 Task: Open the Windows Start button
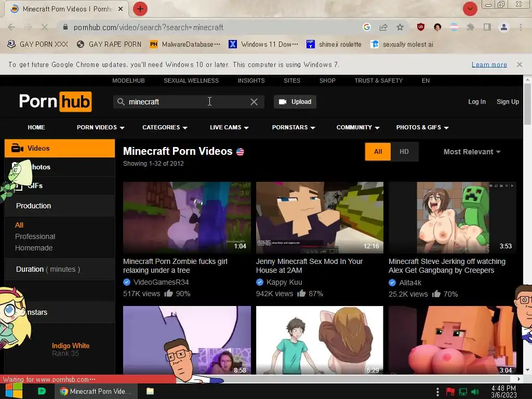[14, 391]
